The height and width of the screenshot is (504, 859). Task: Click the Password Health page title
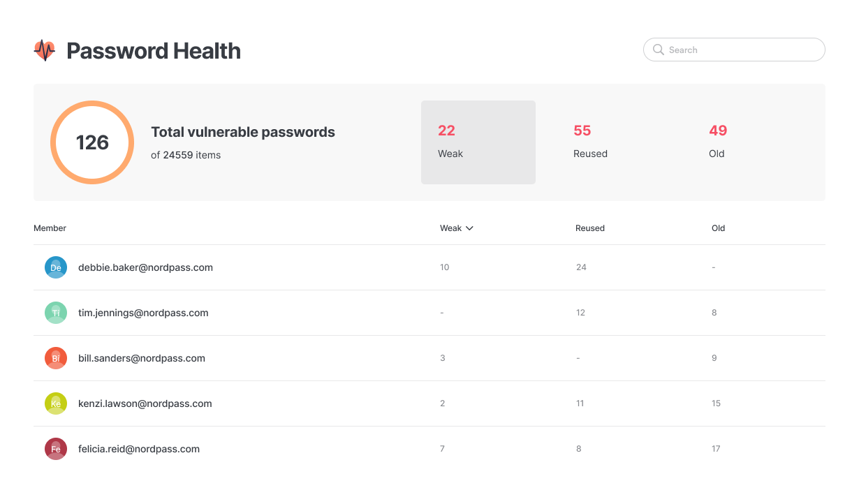[154, 50]
